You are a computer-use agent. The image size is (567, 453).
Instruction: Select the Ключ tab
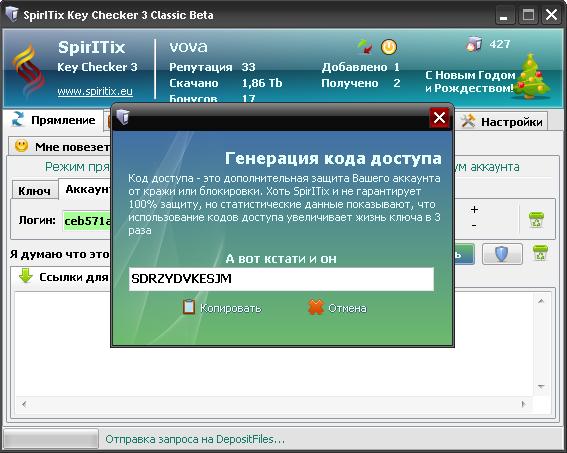pyautogui.click(x=34, y=191)
